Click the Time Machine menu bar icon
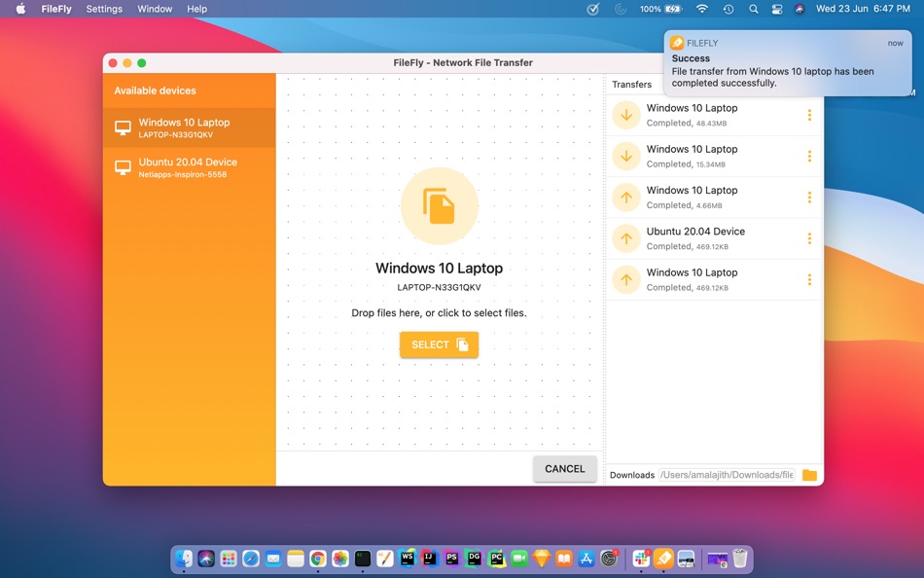924x578 pixels. (x=729, y=9)
